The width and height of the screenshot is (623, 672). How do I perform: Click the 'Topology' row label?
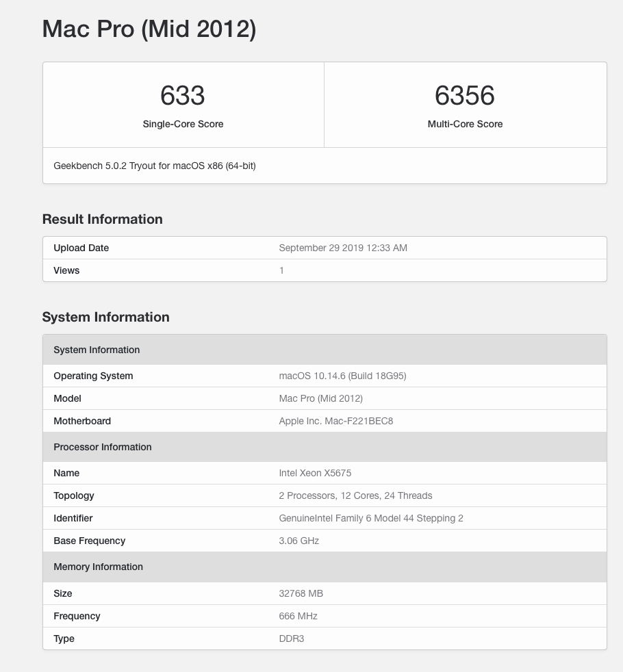coord(74,496)
